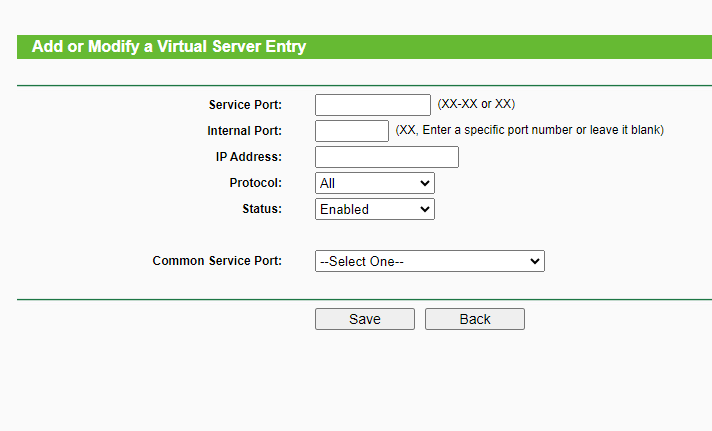
Task: Expand the Common Service Port dropdown
Action: [430, 261]
